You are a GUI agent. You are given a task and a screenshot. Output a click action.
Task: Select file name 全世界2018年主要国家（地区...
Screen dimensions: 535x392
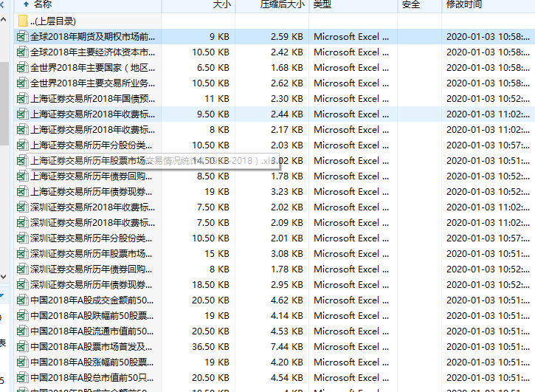tap(92, 68)
